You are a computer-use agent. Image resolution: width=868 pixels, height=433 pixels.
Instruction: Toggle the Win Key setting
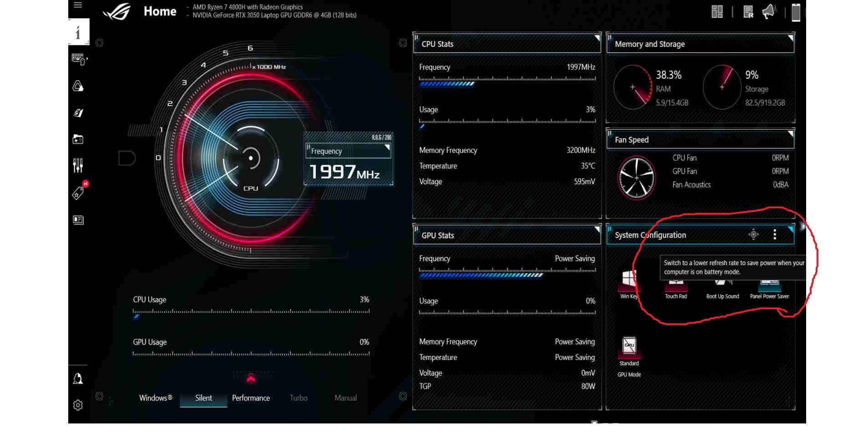(x=629, y=284)
